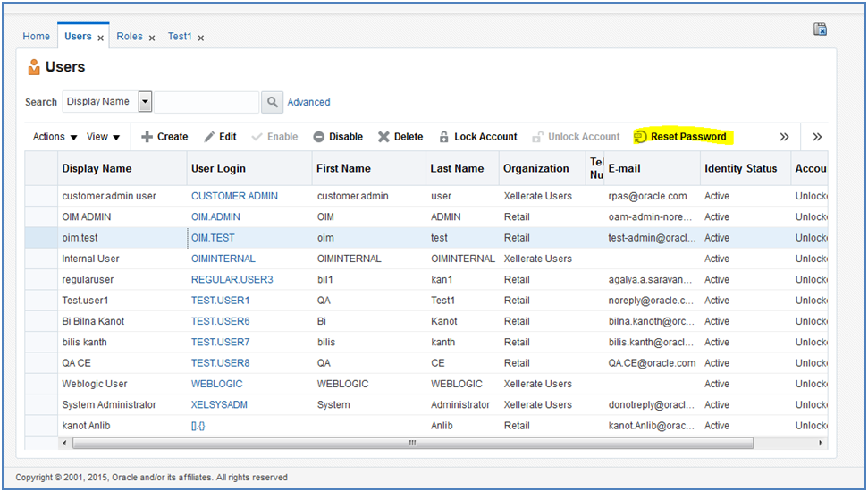Sort by User Login column header
The width and height of the screenshot is (868, 492).
[249, 168]
